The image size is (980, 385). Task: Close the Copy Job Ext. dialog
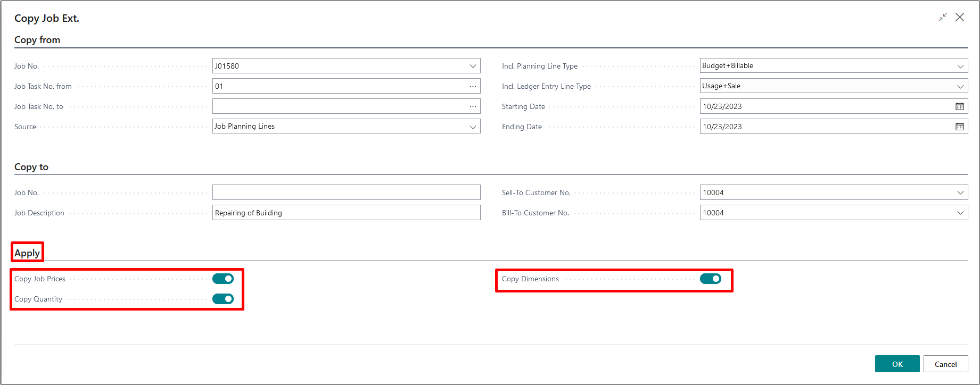(960, 18)
